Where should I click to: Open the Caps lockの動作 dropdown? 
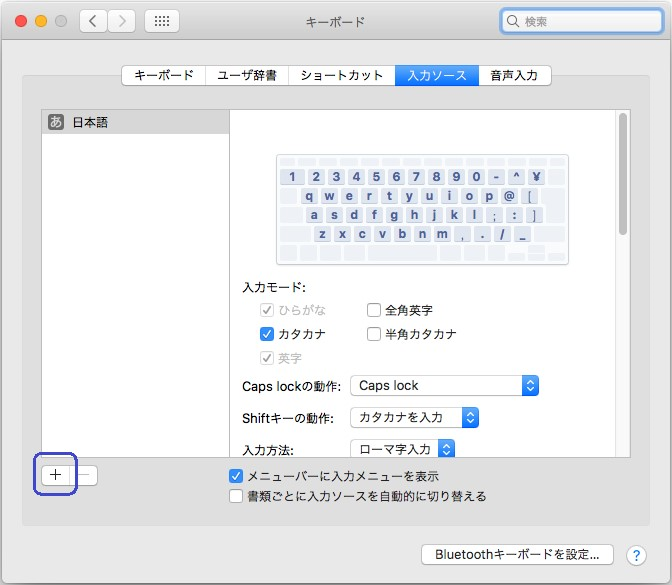(x=444, y=386)
